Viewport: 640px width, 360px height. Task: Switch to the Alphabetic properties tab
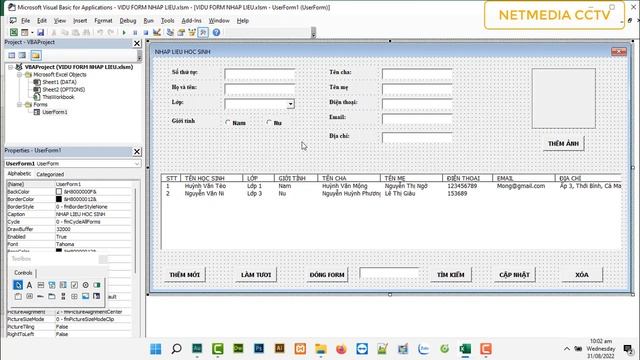(x=19, y=174)
